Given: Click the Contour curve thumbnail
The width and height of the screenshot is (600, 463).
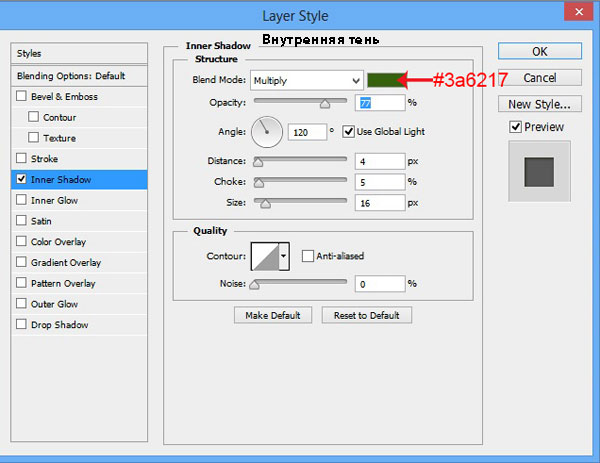Looking at the screenshot, I should pos(265,256).
